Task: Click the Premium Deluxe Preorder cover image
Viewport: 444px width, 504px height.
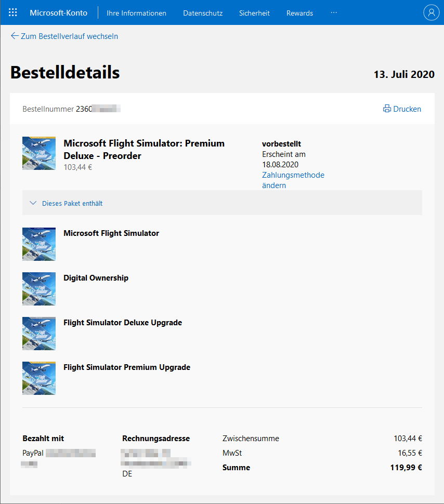Action: [39, 153]
